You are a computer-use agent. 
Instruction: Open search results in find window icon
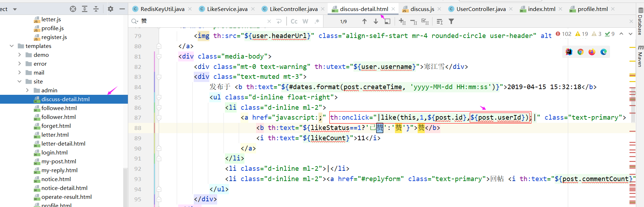click(x=387, y=21)
